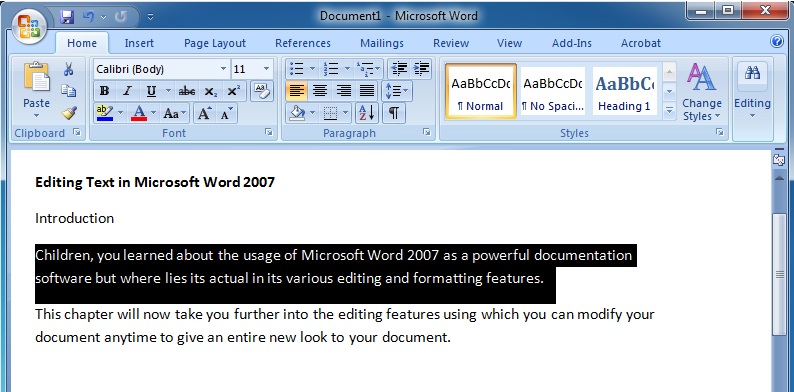This screenshot has height=392, width=794.
Task: Increase paragraph indent
Action: pos(421,69)
